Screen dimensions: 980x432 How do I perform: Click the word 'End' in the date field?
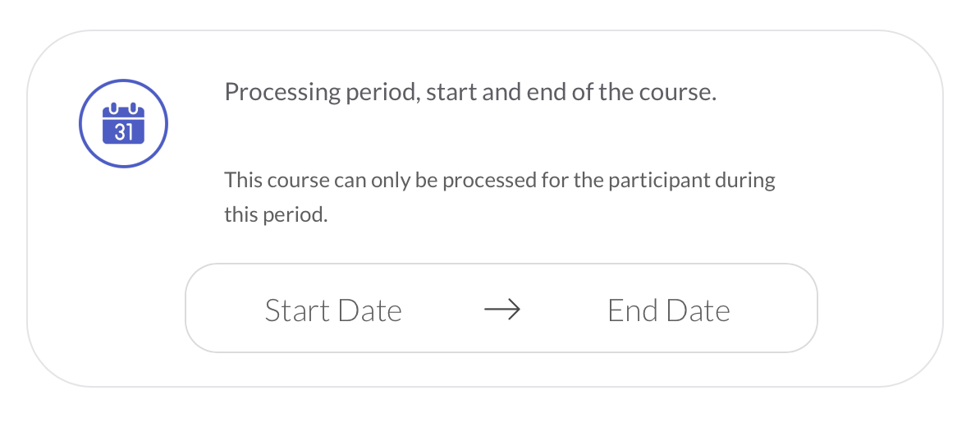click(633, 310)
